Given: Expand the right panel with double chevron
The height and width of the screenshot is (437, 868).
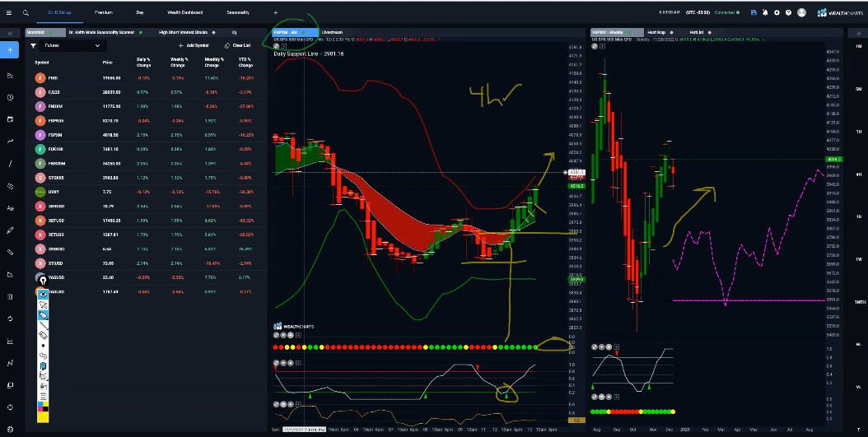Looking at the screenshot, I should (859, 34).
